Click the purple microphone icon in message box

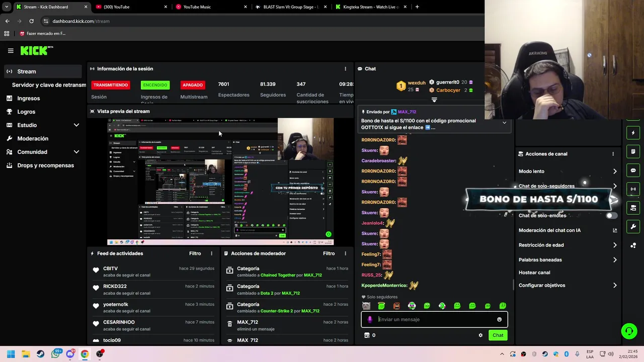tap(370, 319)
